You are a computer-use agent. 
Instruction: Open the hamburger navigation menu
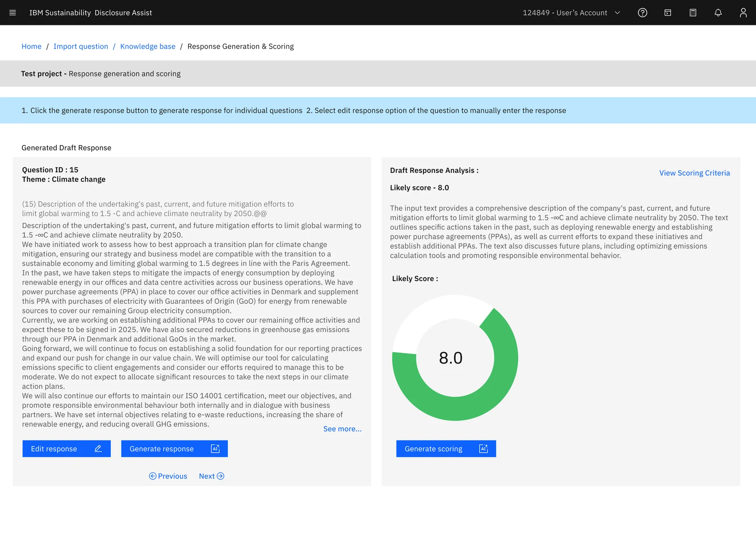point(13,13)
